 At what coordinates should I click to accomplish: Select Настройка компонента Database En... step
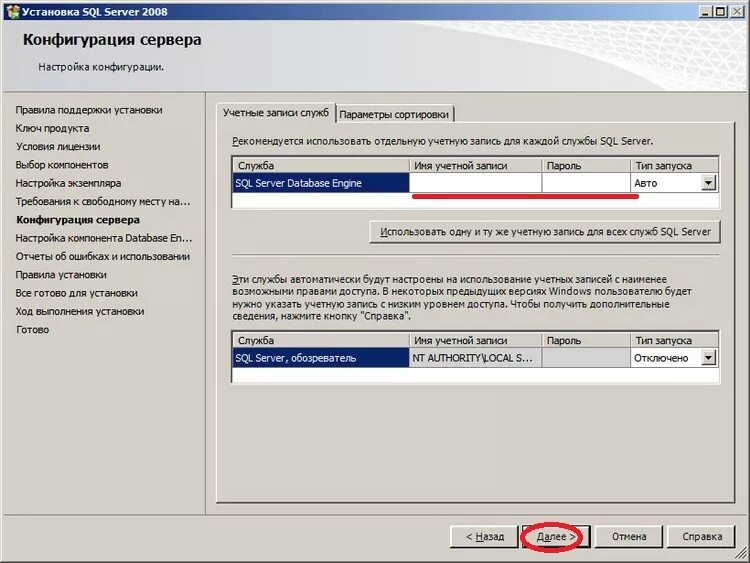click(104, 238)
